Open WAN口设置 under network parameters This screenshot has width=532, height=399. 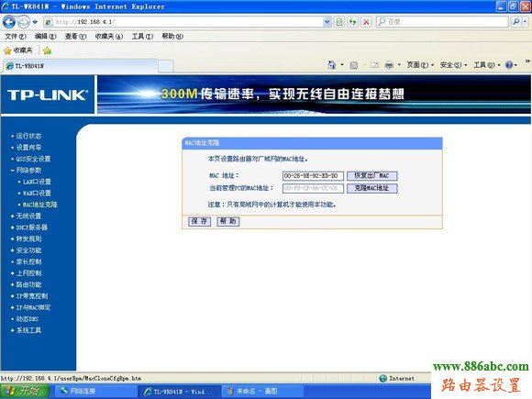(37, 194)
